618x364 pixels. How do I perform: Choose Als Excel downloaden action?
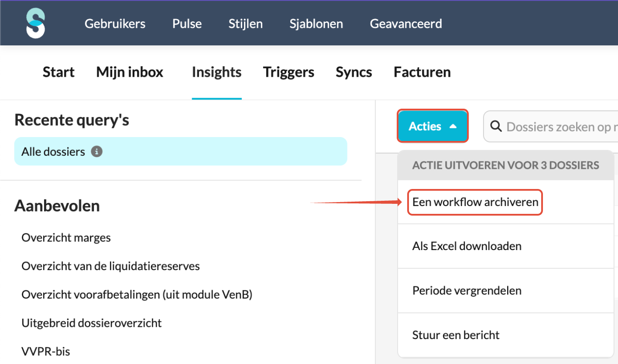(467, 246)
